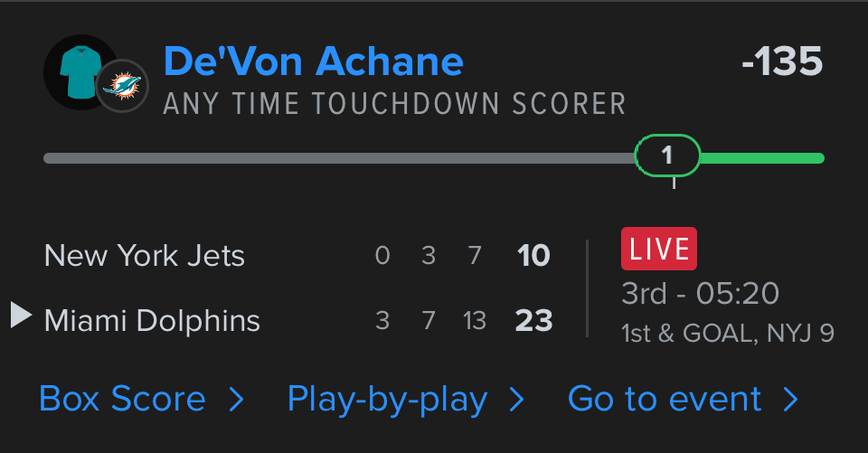
Task: Click the teal jersey player icon
Action: pyautogui.click(x=78, y=72)
